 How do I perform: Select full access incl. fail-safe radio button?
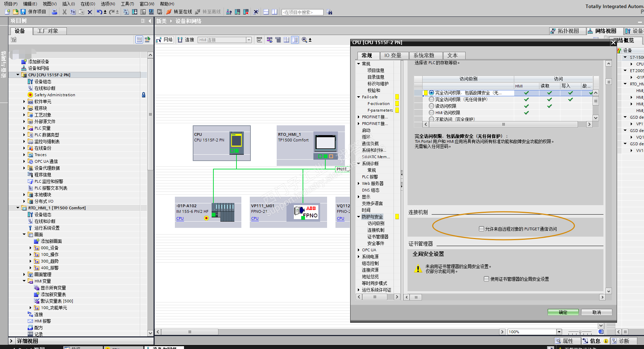click(x=431, y=93)
